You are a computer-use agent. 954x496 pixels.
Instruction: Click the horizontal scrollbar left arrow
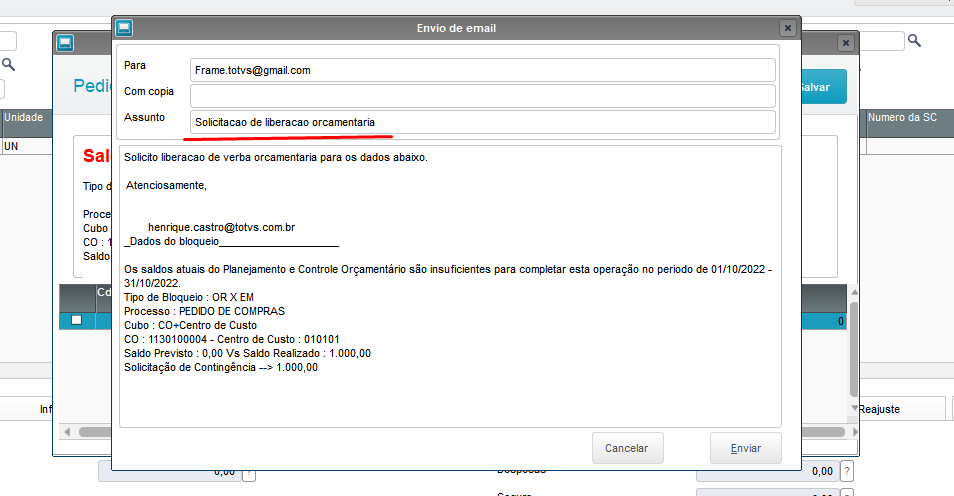(x=67, y=431)
